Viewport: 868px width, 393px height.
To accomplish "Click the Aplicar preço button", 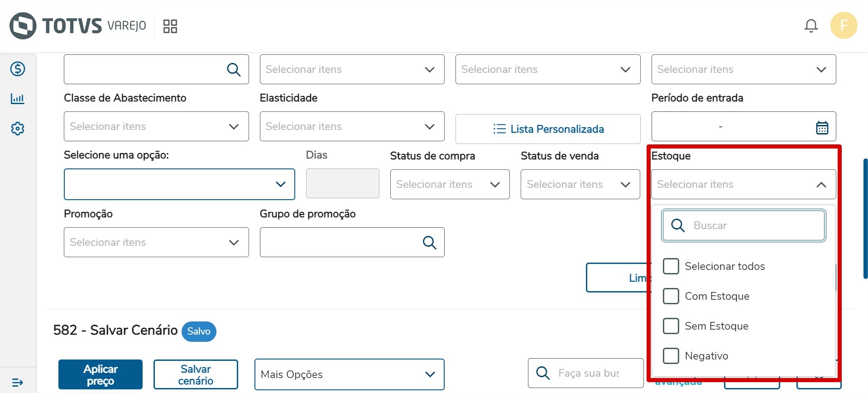I will tap(101, 374).
